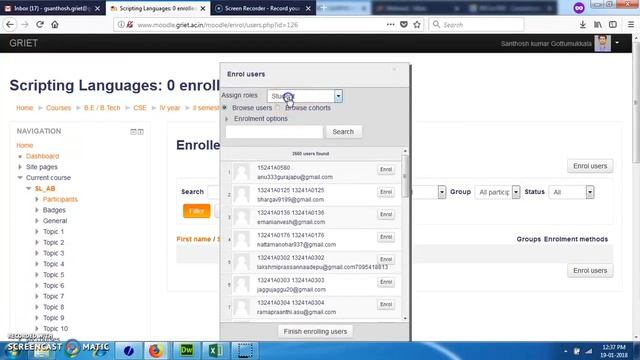The height and width of the screenshot is (360, 640).
Task: Open Participants in the navigation tree
Action: pos(60,199)
